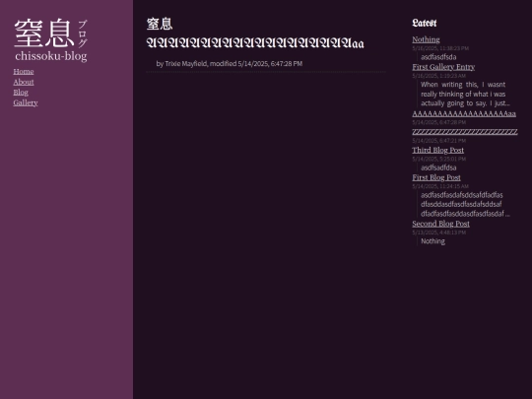
Task: Open the 'Nothing' latest post link
Action: click(x=426, y=39)
